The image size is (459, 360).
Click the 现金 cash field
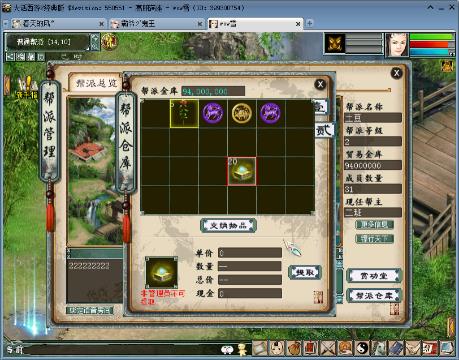coord(250,293)
